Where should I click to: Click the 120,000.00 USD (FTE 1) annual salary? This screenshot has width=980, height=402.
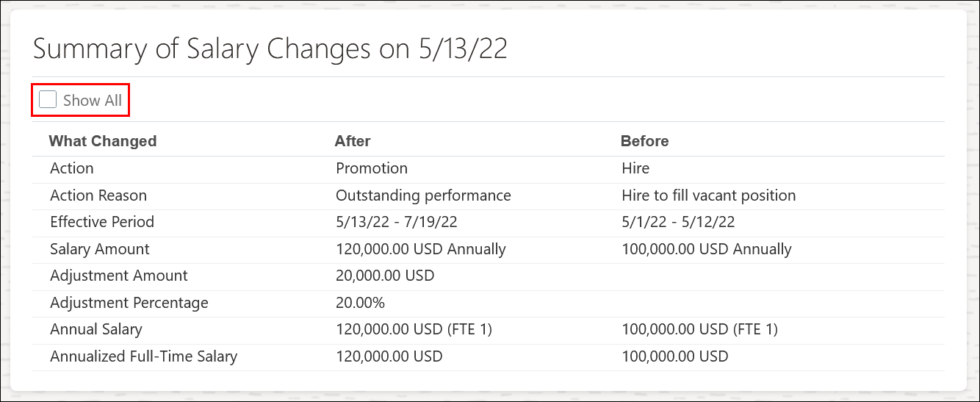coord(414,329)
